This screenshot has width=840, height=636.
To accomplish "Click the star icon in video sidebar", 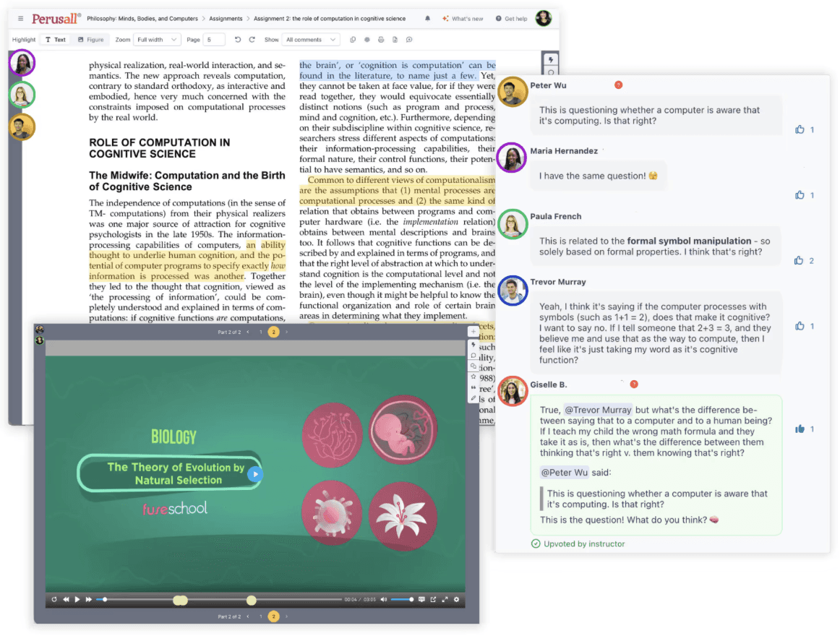I will (x=473, y=377).
